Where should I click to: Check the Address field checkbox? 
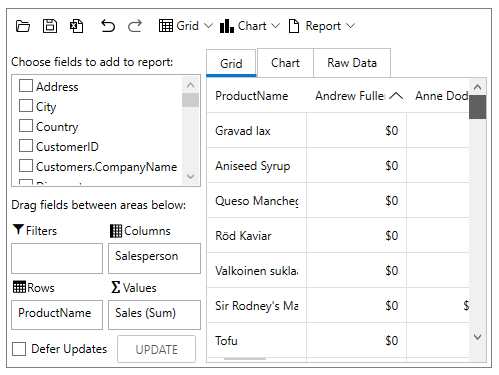coord(26,86)
